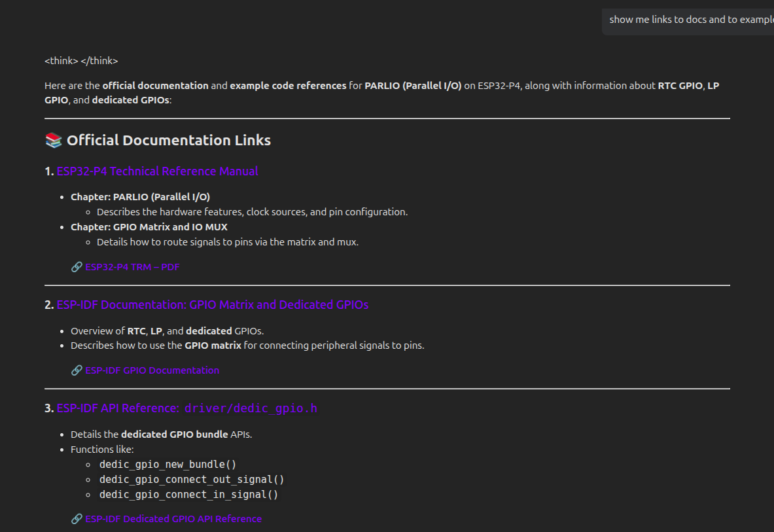Open the ESP32-P4 Technical Reference Manual link
774x532 pixels.
(x=157, y=171)
